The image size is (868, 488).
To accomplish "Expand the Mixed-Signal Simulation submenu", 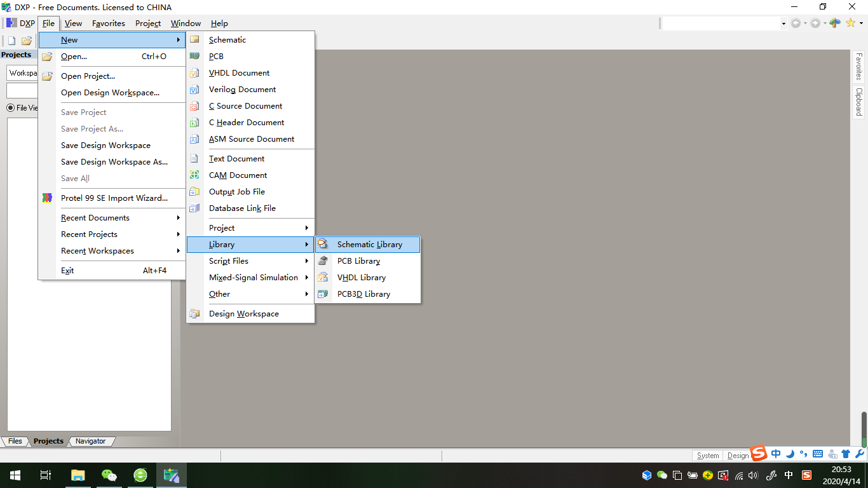I will (250, 277).
